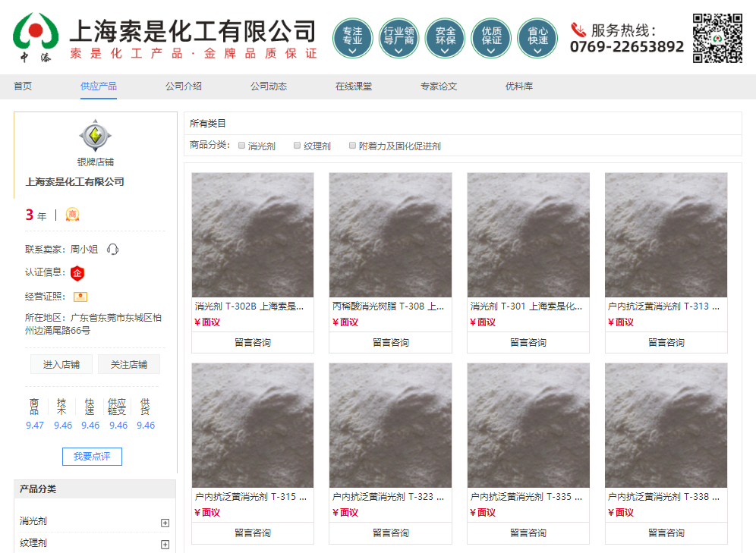Screen dimensions: 756x553
Task: Open the 消光剂 T-301 product thumbnail
Action: 528,235
